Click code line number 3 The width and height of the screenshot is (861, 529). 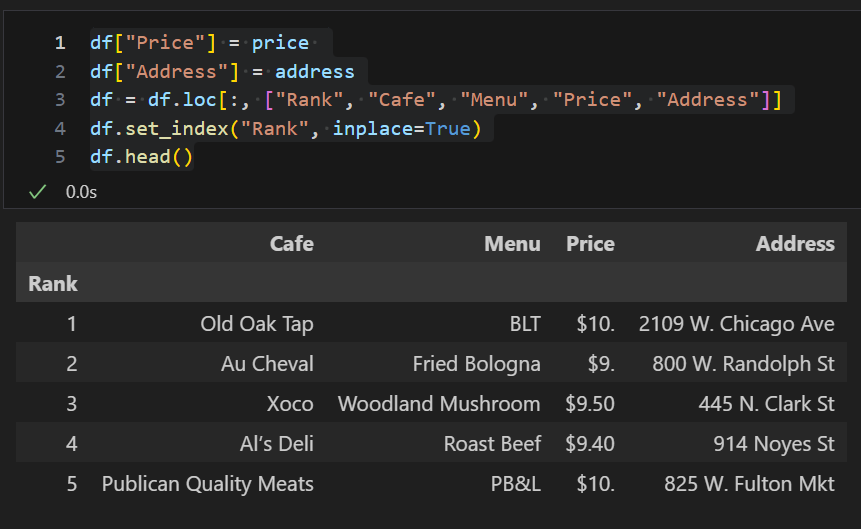point(60,100)
